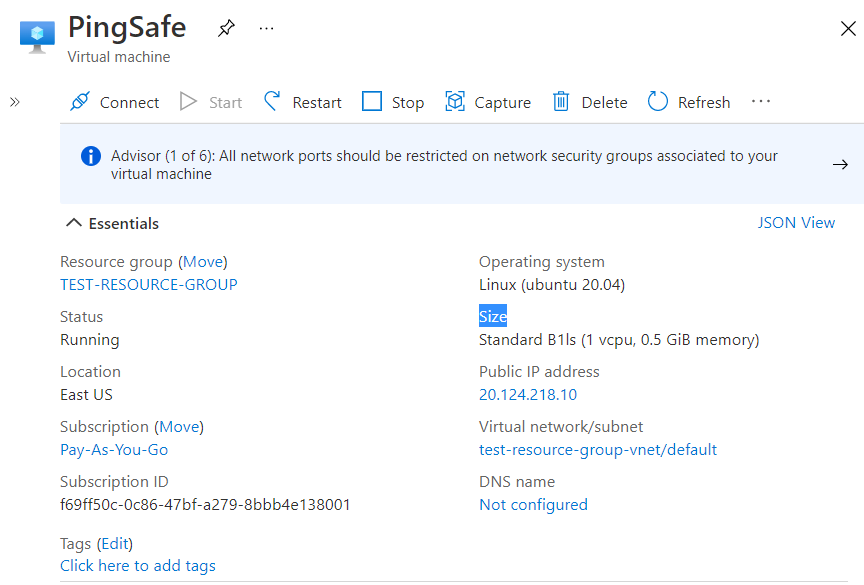Open TEST-RESOURCE-GROUP resource group link

149,285
